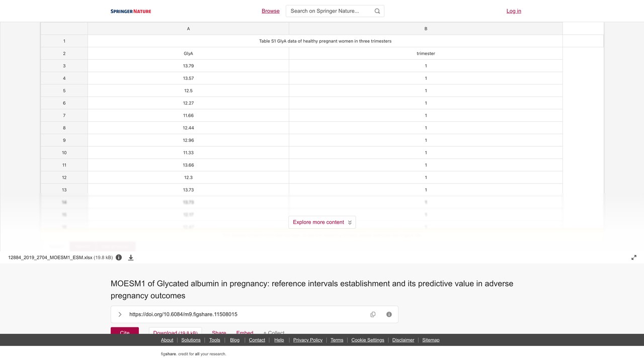Click the search magnifier icon
The height and width of the screenshot is (362, 644).
tap(377, 11)
